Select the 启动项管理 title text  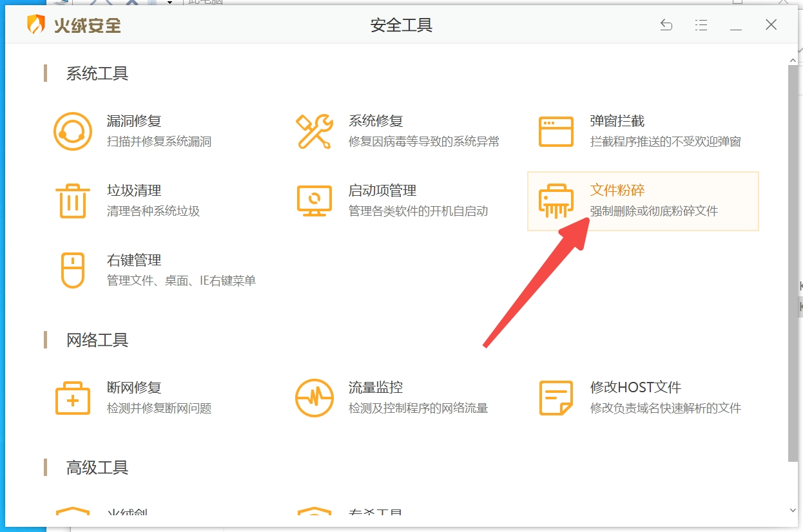pos(382,191)
